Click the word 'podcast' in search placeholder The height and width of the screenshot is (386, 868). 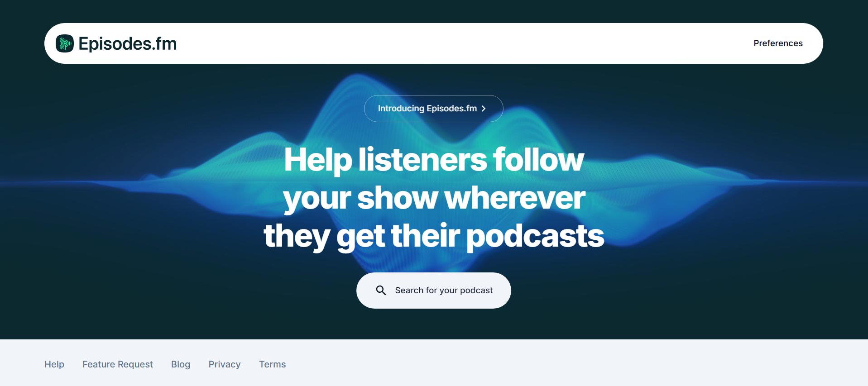point(476,291)
